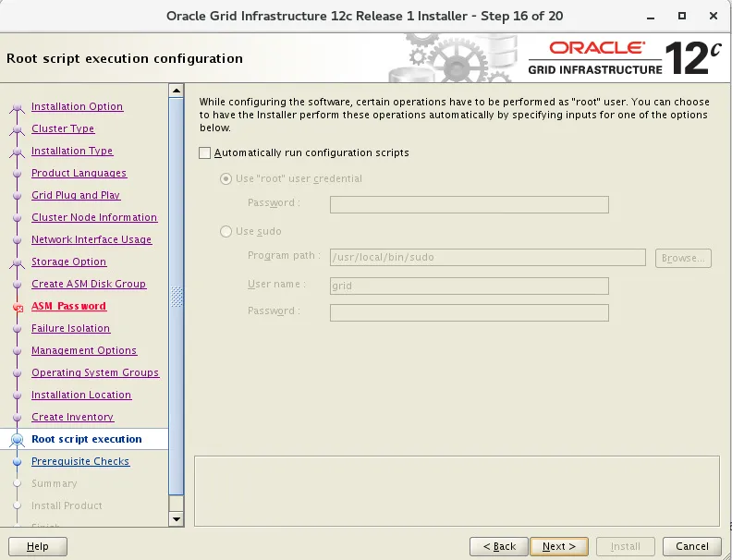Click the Browse... button for program path
Viewport: 732px width, 560px height.
(683, 258)
